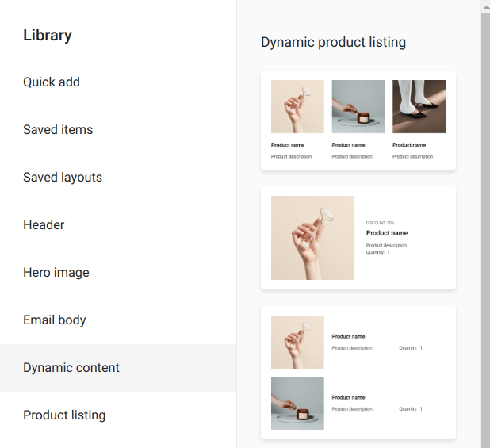Click the vertical scrollbar on the right edge

[485, 231]
